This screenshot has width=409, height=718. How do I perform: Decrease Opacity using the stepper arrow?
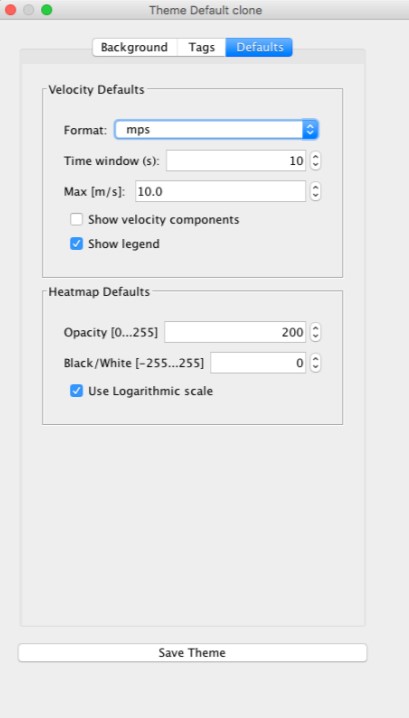(315, 337)
